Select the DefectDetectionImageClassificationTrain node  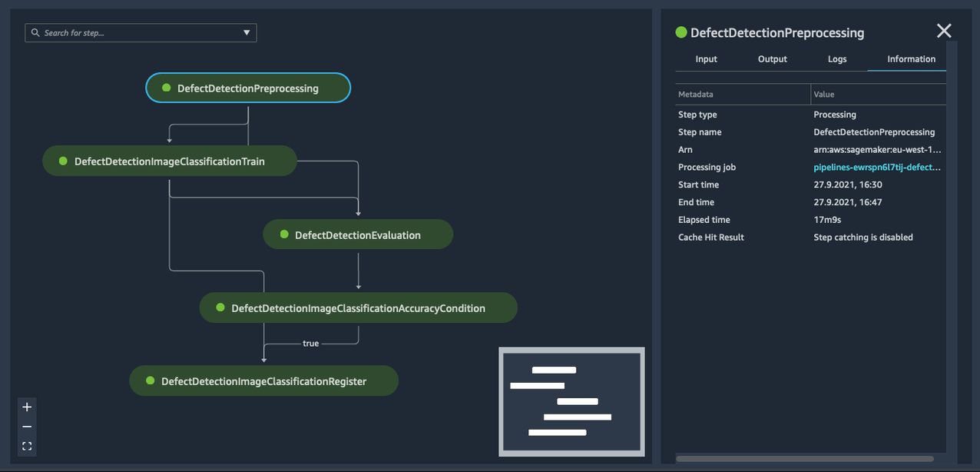pyautogui.click(x=170, y=161)
